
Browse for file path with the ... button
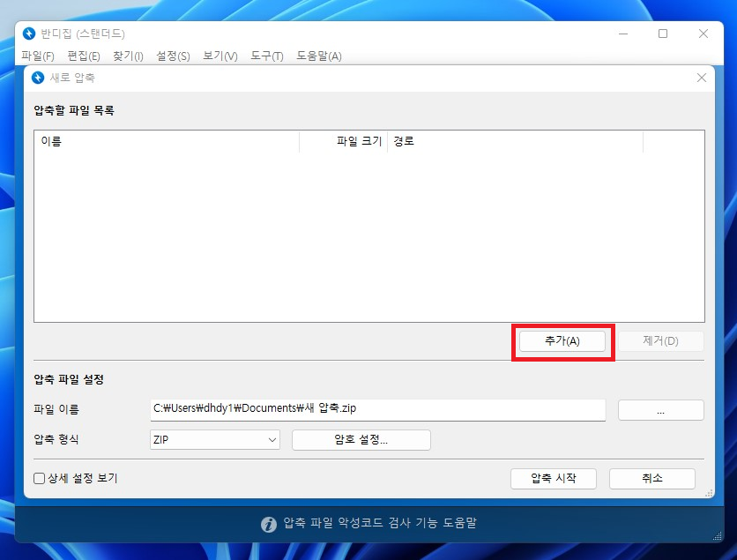tap(660, 410)
